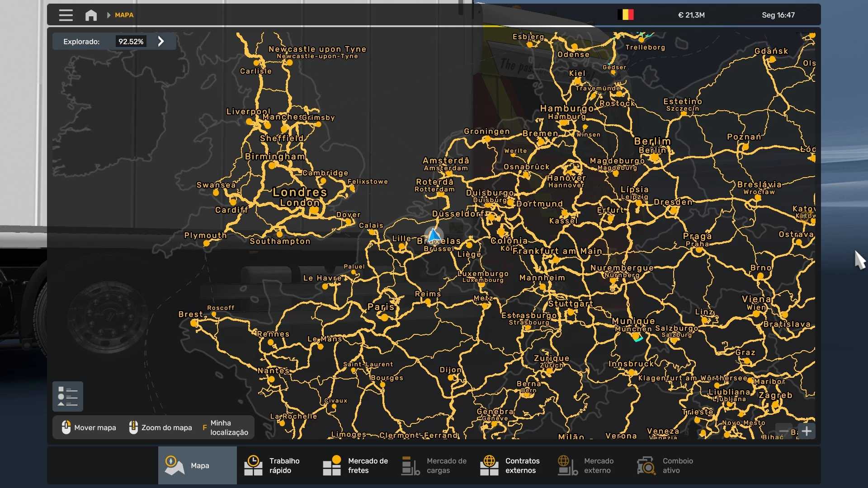Open the map legend panel icon
The height and width of the screenshot is (488, 868).
click(x=68, y=397)
